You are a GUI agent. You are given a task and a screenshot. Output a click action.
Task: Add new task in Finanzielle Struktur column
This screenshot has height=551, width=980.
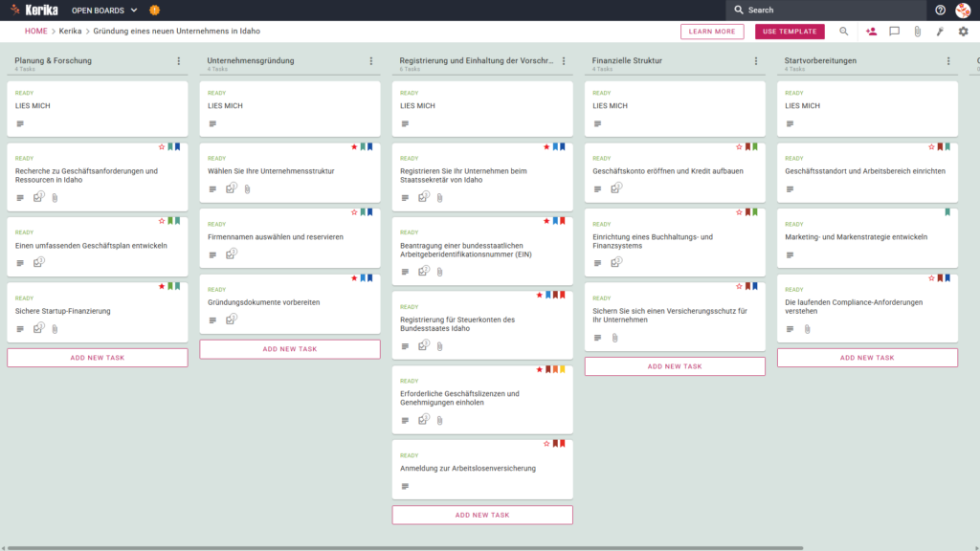pos(675,366)
